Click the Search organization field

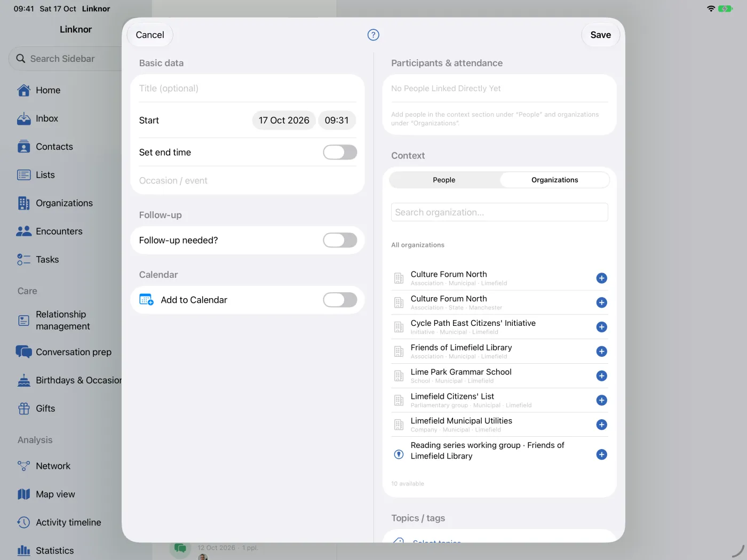pos(499,212)
